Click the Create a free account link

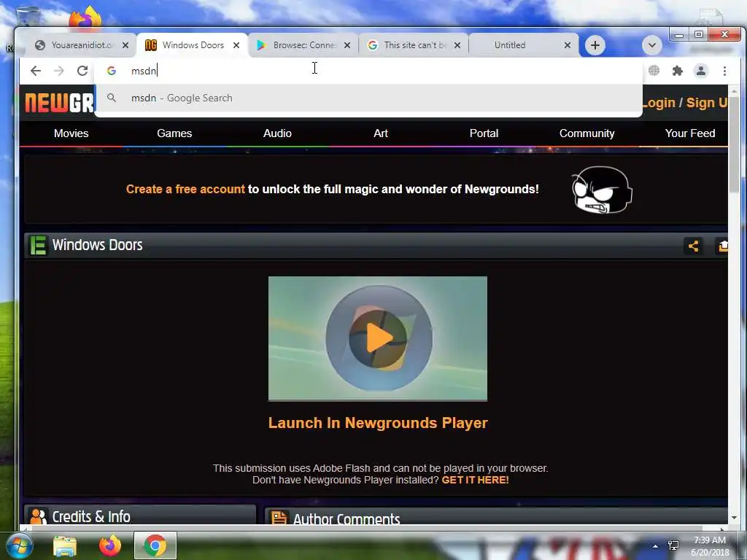(x=185, y=189)
